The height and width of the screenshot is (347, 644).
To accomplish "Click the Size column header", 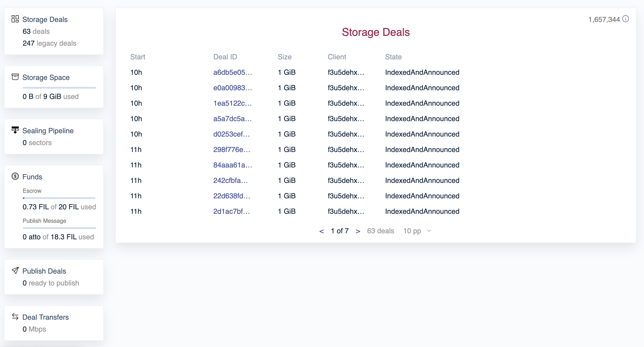I will point(284,57).
